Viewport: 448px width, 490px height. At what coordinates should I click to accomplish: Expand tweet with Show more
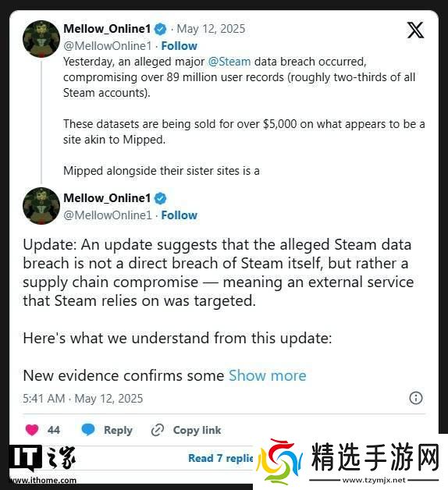[267, 375]
